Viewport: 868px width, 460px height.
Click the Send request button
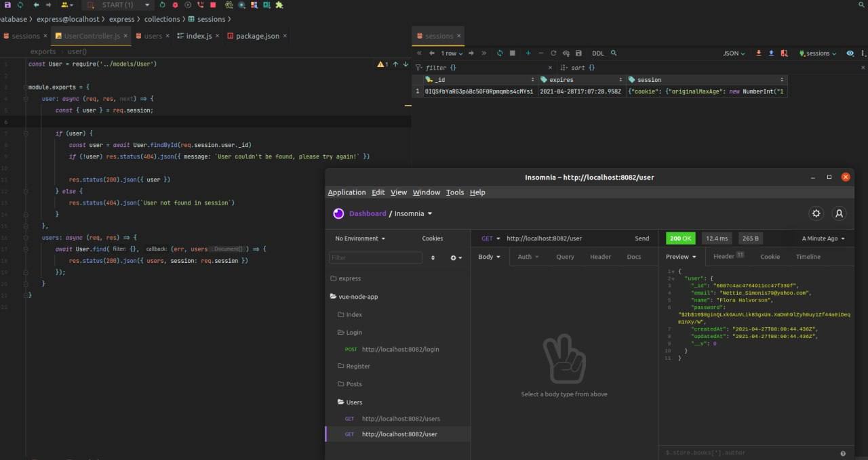642,238
